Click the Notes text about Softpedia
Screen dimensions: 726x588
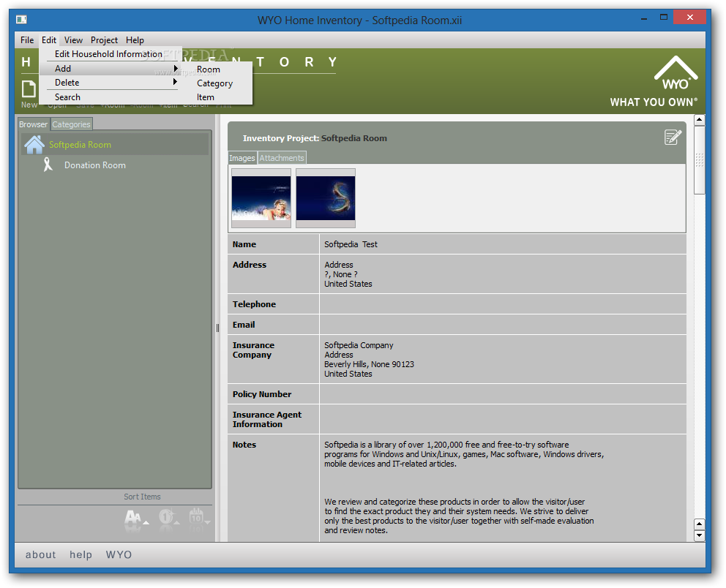pos(464,454)
